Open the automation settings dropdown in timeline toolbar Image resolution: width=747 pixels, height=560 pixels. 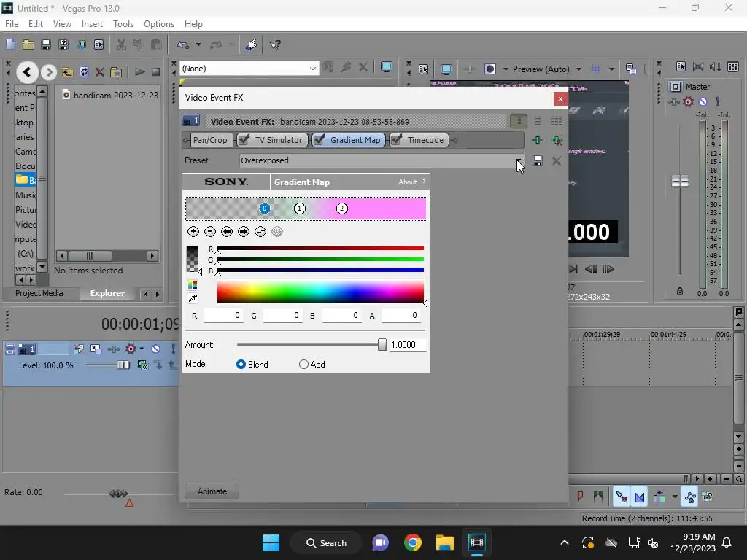tap(675, 497)
